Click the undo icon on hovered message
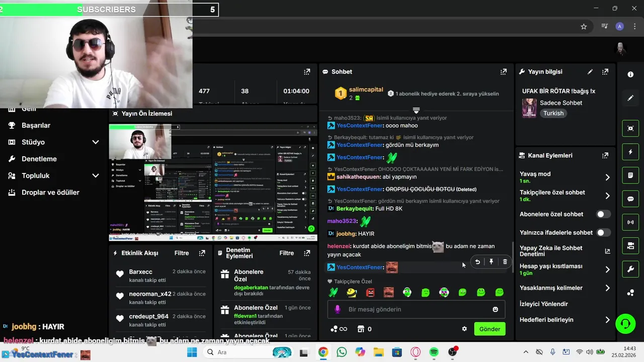 477,261
